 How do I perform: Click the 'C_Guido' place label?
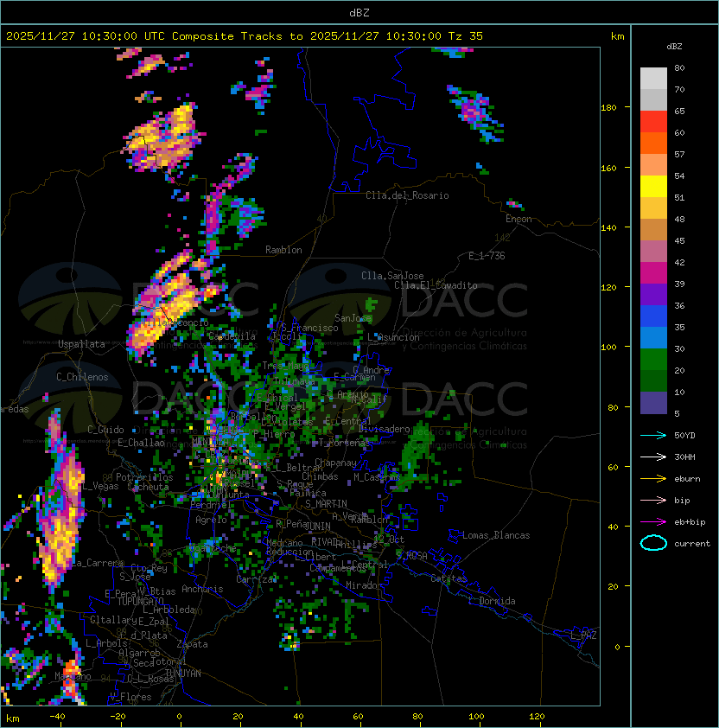pos(105,430)
